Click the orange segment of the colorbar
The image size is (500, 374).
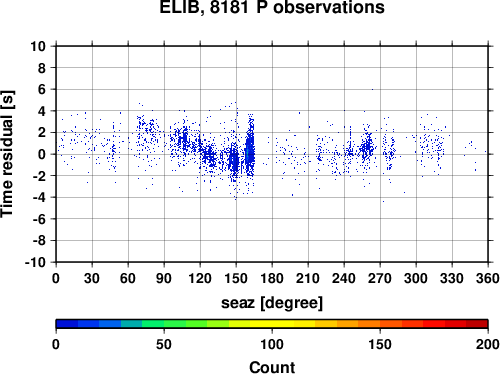click(358, 324)
